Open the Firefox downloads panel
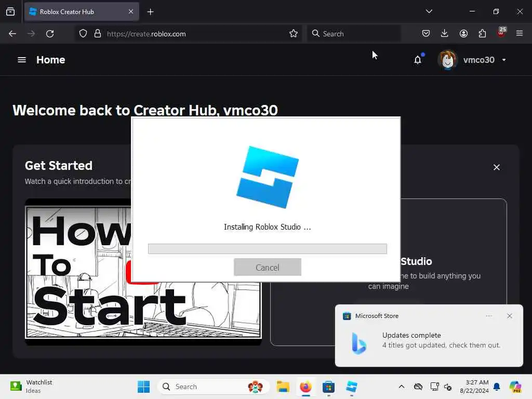 [445, 34]
